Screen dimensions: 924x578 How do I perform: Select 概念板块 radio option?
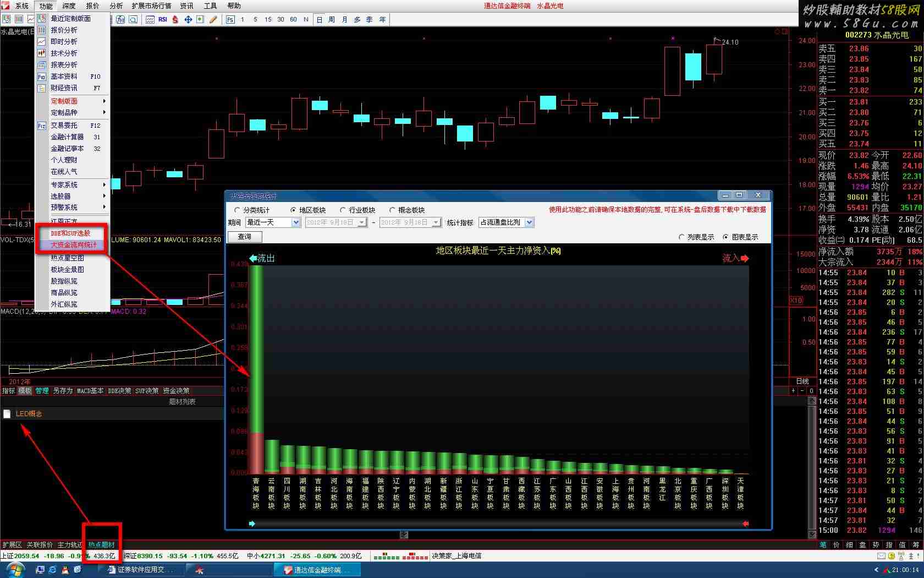pos(407,210)
